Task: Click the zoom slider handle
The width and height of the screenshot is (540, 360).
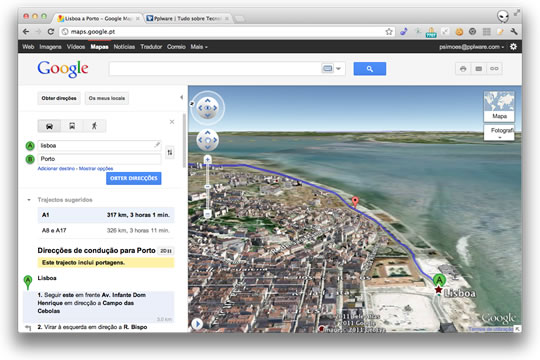Action: click(207, 186)
